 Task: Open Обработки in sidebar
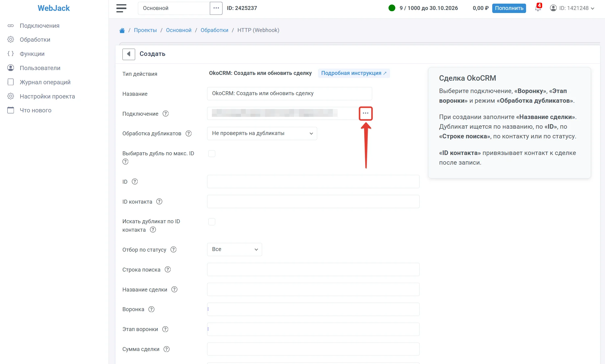click(x=35, y=40)
